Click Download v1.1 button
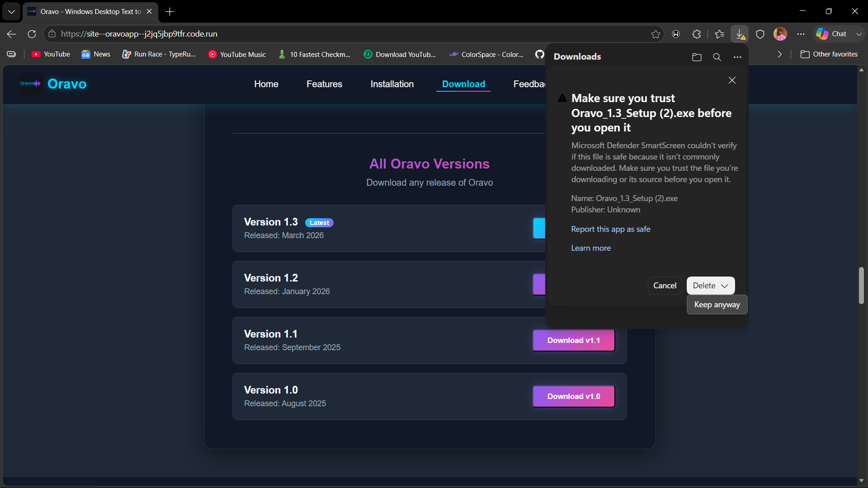The height and width of the screenshot is (488, 868). tap(574, 340)
